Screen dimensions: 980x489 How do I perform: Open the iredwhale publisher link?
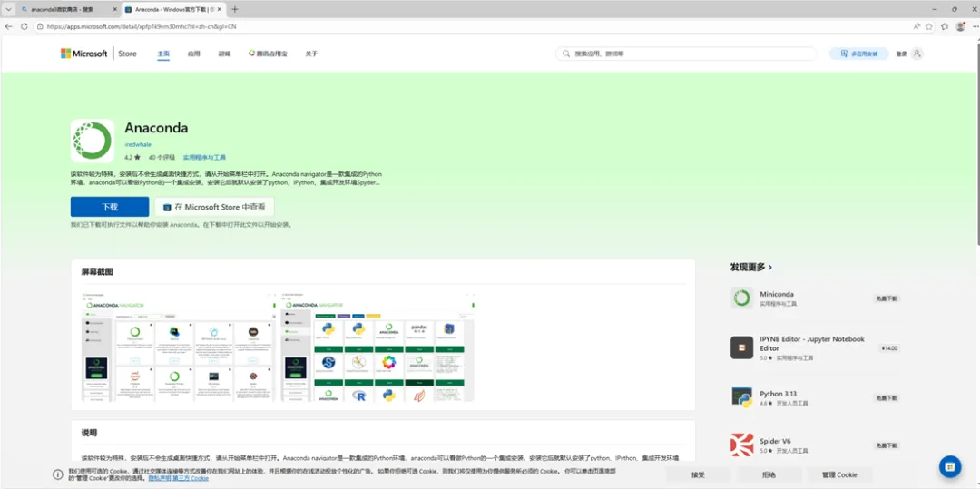138,144
